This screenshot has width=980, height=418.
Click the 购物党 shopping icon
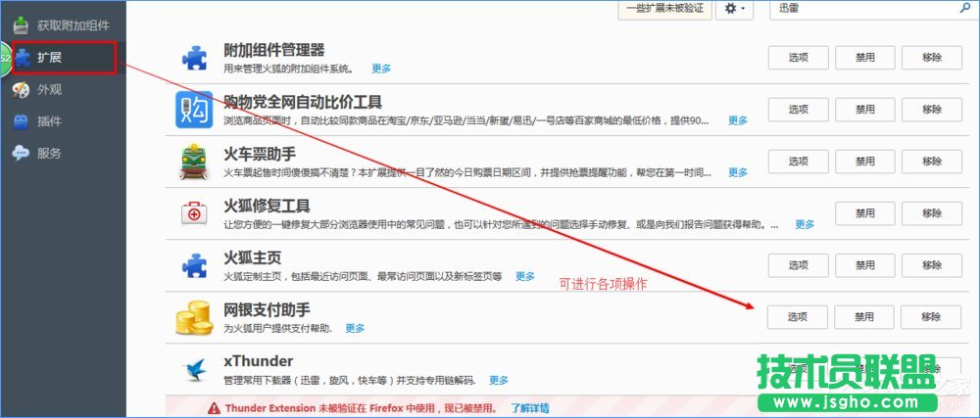(x=194, y=110)
